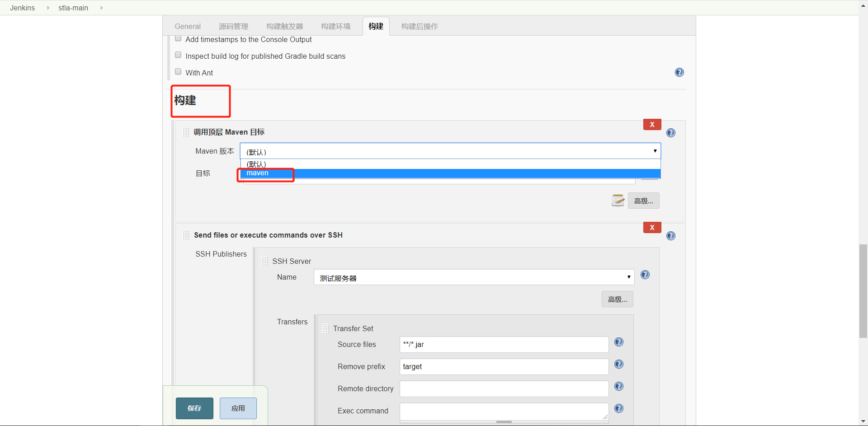Switch to the 构建后操作 tab
The width and height of the screenshot is (868, 426).
coord(419,26)
